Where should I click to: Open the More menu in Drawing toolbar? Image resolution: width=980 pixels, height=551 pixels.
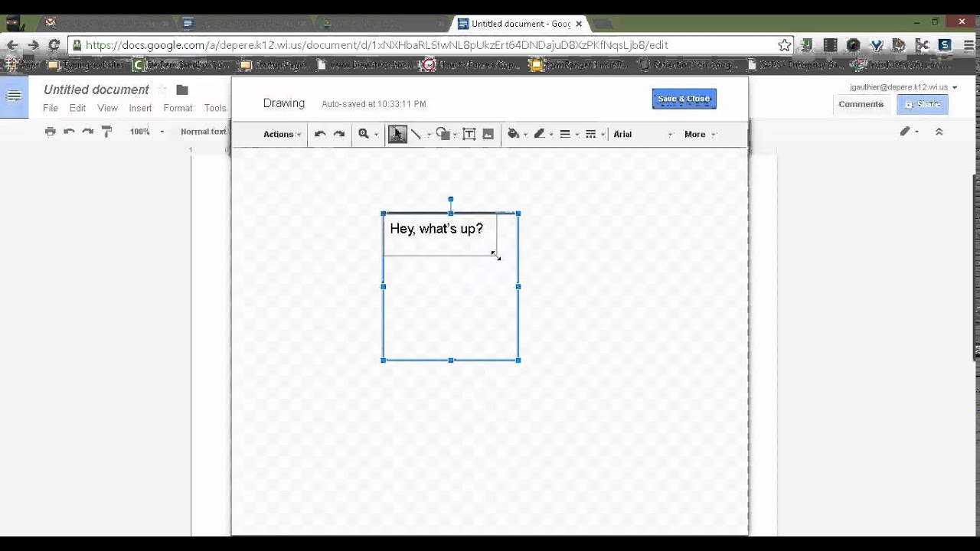(700, 134)
